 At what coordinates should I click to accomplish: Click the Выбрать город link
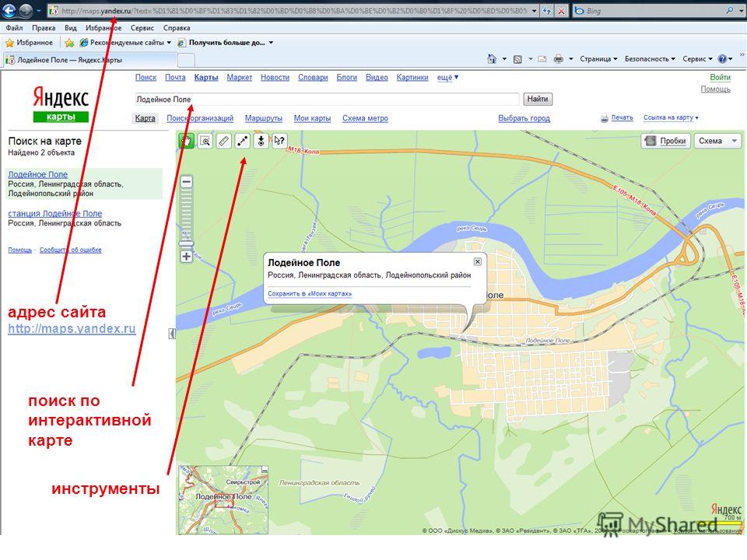[524, 118]
